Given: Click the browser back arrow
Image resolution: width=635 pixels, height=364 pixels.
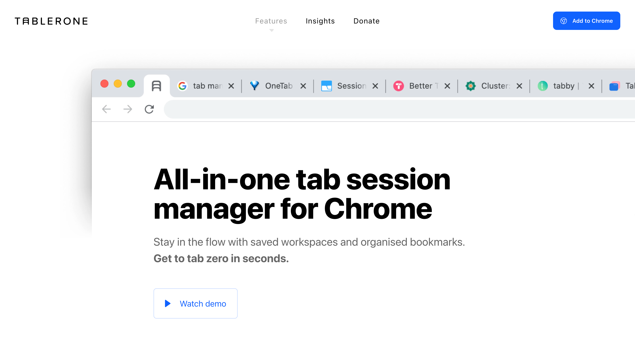Looking at the screenshot, I should click(106, 109).
